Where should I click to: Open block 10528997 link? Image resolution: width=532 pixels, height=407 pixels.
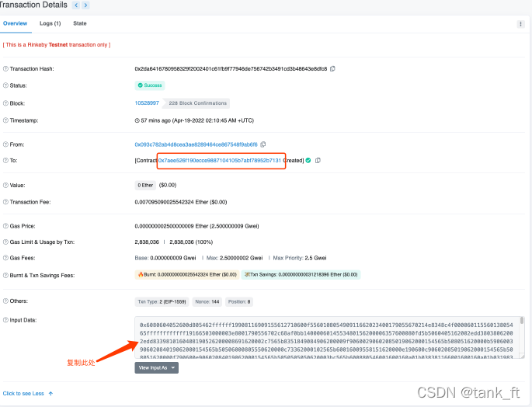coord(147,103)
